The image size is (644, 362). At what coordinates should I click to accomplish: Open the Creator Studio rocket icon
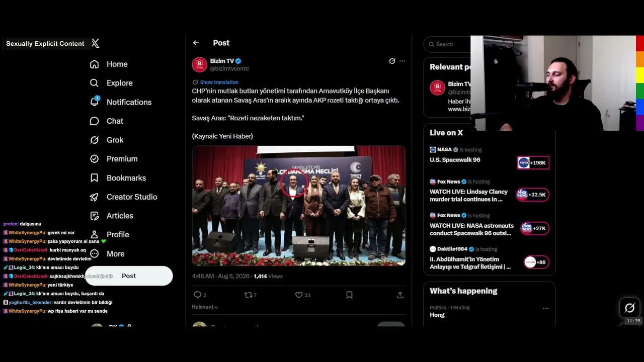[x=94, y=197]
